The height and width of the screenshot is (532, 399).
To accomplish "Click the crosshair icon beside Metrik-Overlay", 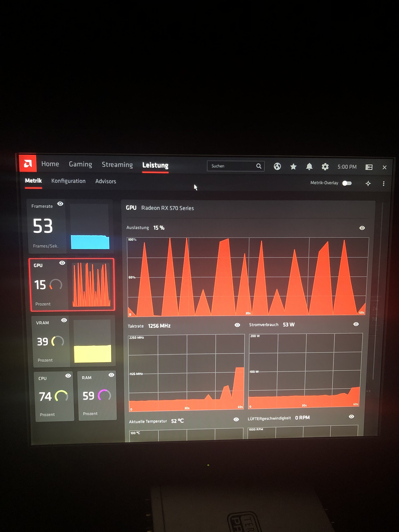I will (368, 184).
